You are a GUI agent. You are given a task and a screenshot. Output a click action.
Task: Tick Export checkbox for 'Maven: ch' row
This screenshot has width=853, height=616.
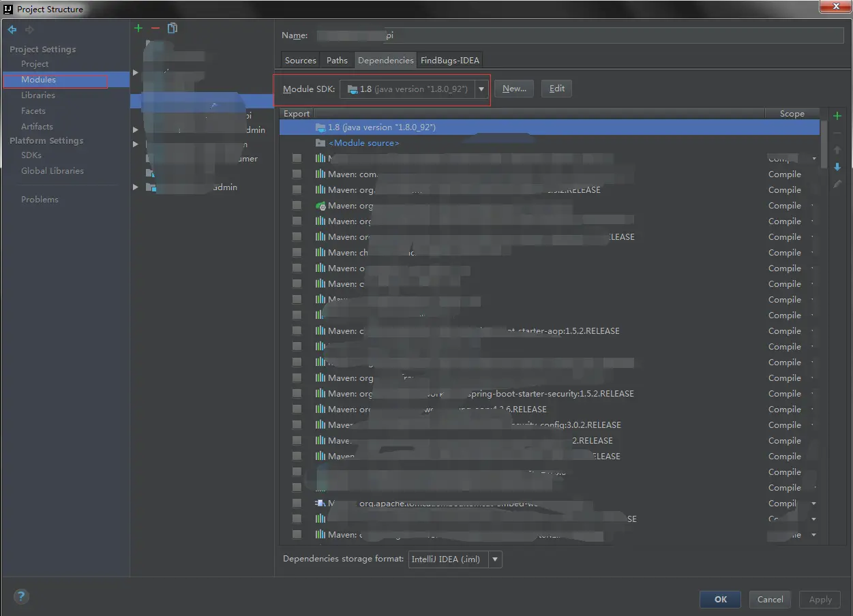coord(297,253)
